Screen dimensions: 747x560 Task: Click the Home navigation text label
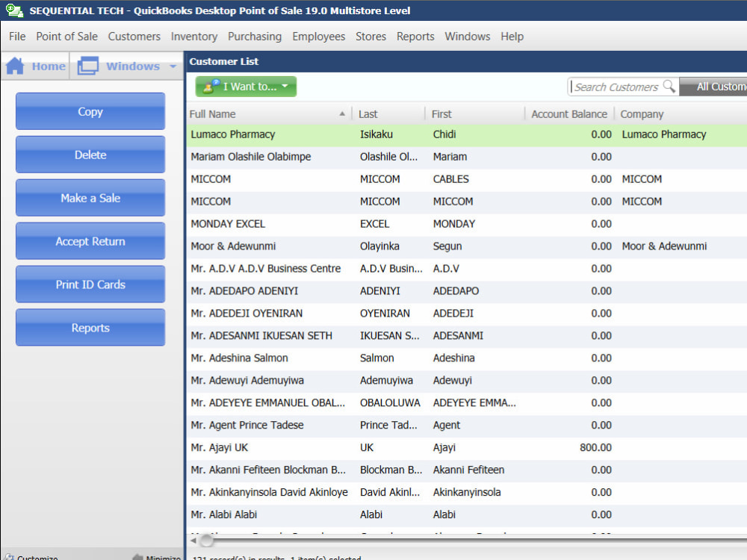(49, 66)
